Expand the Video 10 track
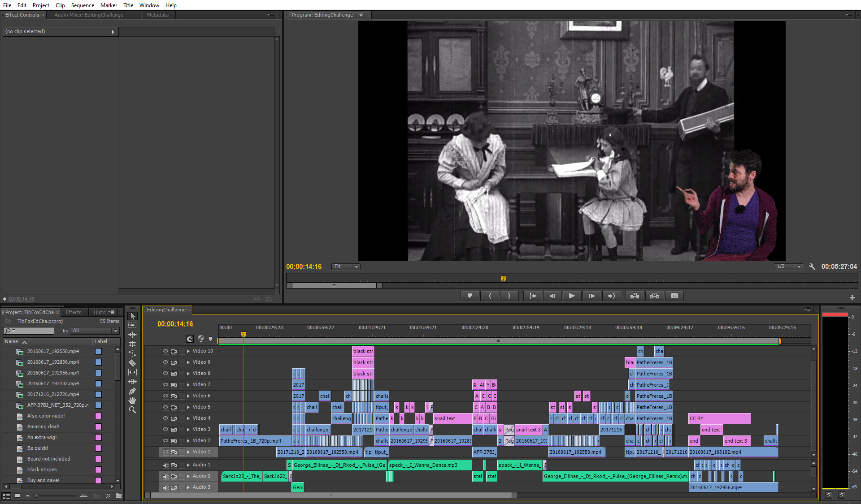Image resolution: width=861 pixels, height=504 pixels. 188,351
